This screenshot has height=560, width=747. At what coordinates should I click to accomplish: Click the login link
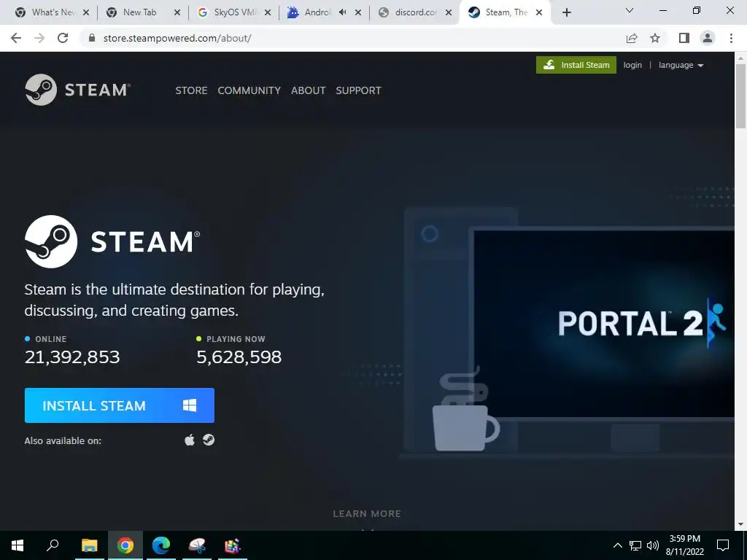[632, 65]
